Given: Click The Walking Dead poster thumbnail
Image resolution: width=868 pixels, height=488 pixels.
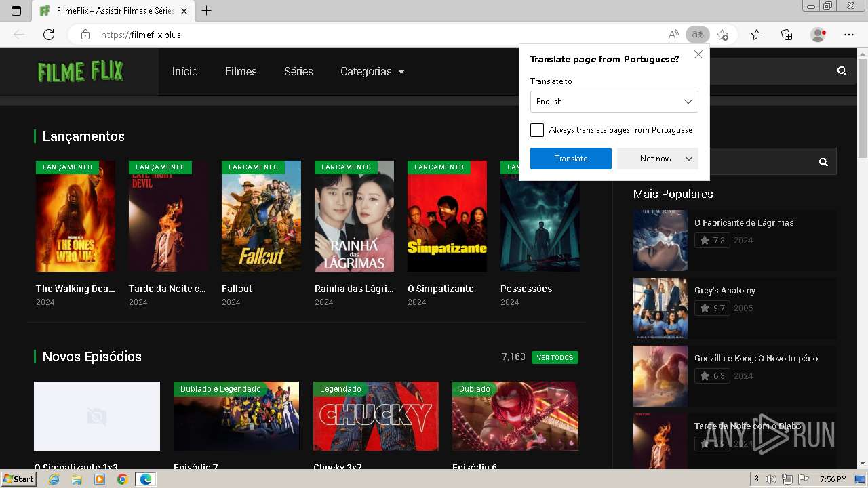Looking at the screenshot, I should [x=75, y=216].
